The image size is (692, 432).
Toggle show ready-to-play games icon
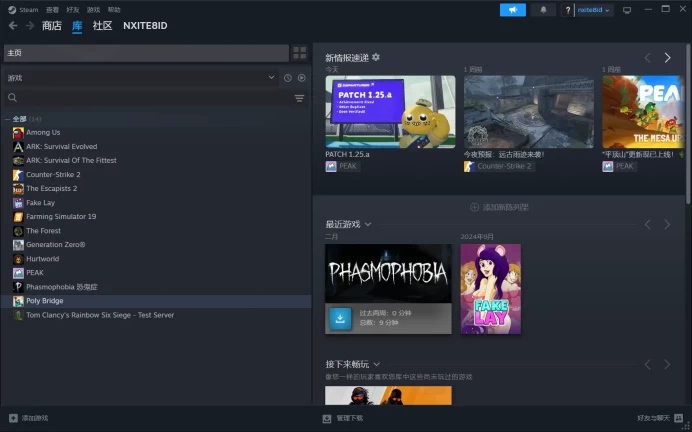(301, 78)
